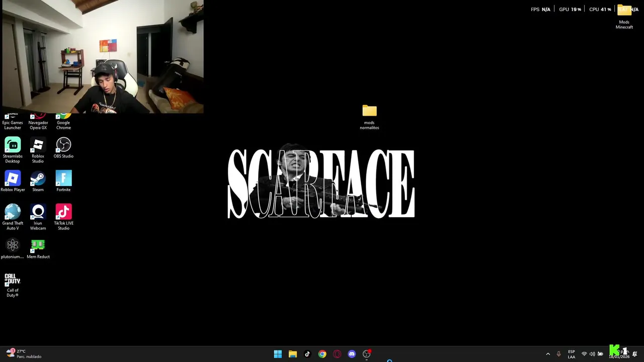The height and width of the screenshot is (362, 644).
Task: Select TikTok LIVE Studio desktop icon
Action: pyautogui.click(x=63, y=217)
